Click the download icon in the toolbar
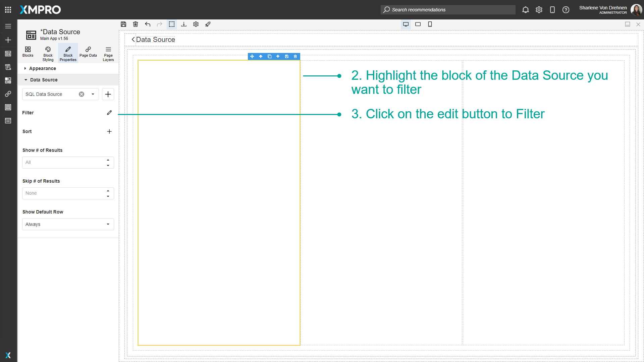The width and height of the screenshot is (644, 362). click(x=184, y=24)
